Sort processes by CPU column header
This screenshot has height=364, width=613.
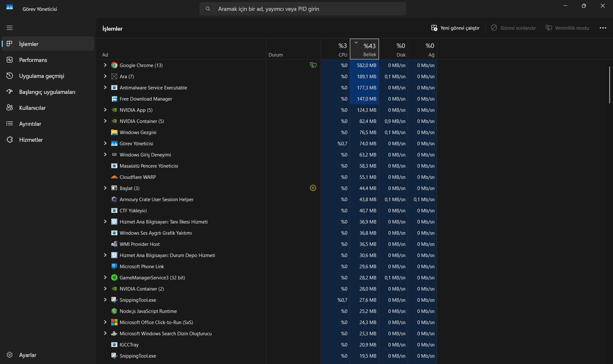pyautogui.click(x=335, y=49)
